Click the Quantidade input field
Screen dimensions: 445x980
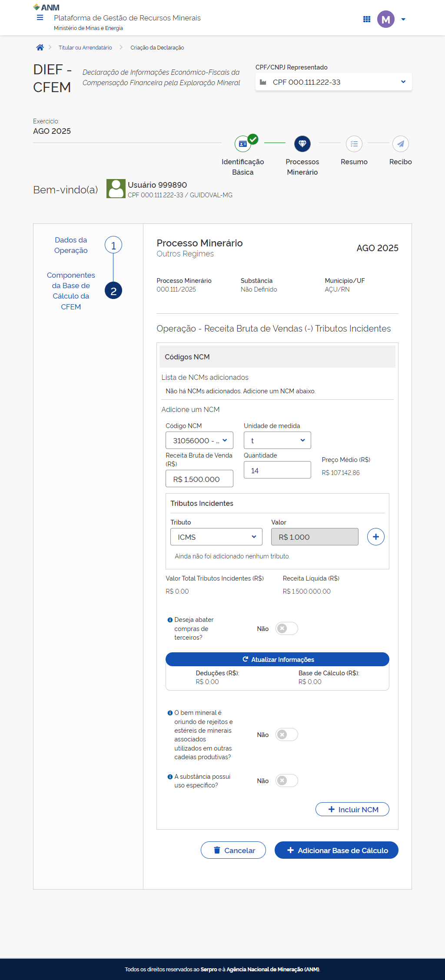pyautogui.click(x=277, y=470)
